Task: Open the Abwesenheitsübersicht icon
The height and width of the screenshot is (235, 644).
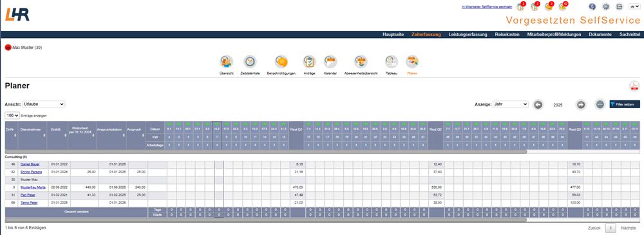Action: pyautogui.click(x=361, y=62)
